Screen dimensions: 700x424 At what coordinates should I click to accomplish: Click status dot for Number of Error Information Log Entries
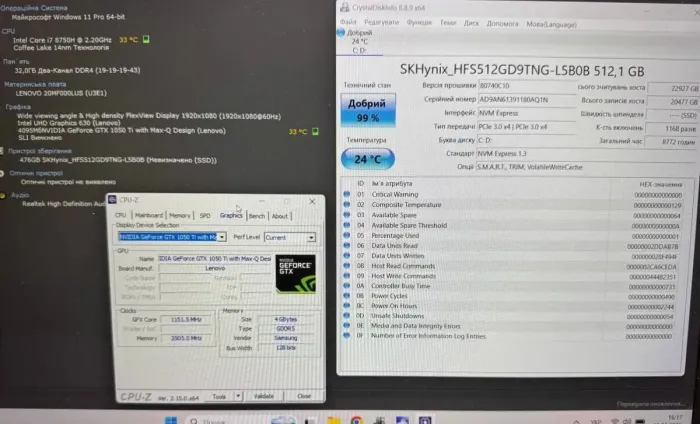(x=346, y=336)
